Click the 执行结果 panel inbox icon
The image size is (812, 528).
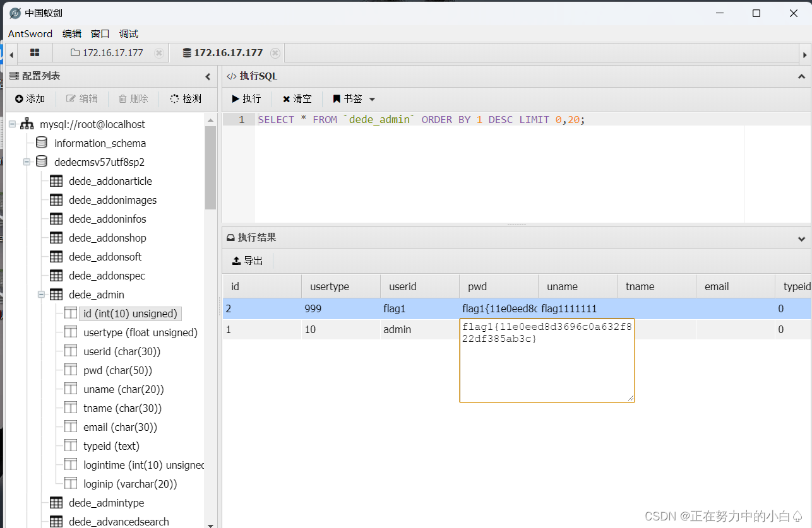click(230, 238)
